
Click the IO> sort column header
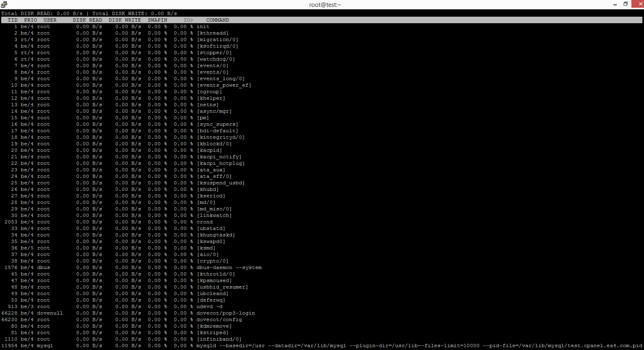tap(188, 20)
